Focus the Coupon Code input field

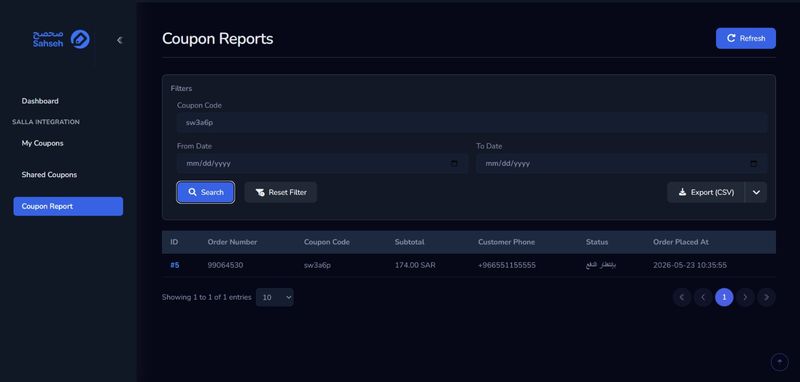tap(472, 123)
